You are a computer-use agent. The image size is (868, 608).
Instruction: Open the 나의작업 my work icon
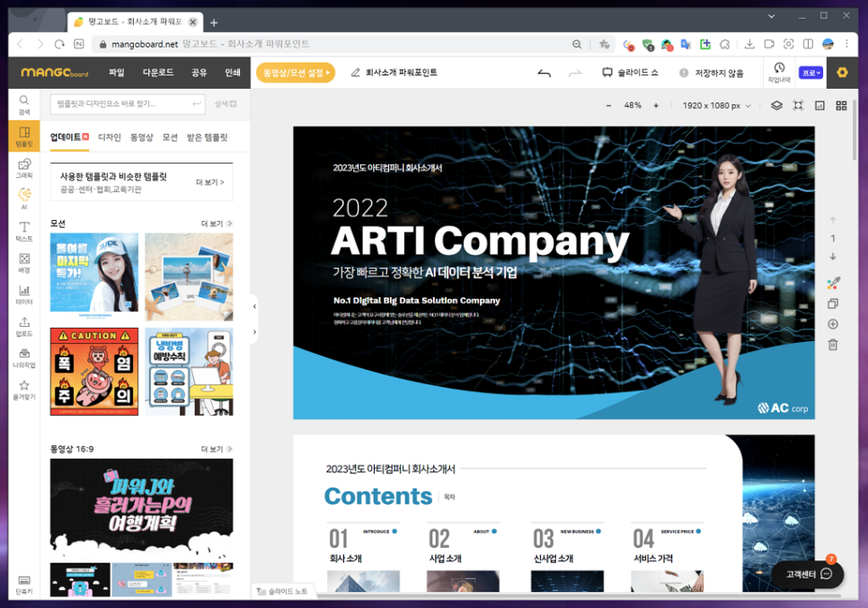coord(23,358)
